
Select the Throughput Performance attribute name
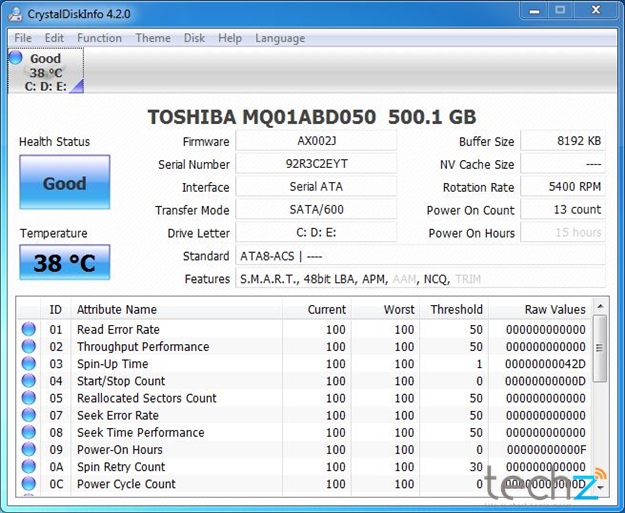click(143, 347)
